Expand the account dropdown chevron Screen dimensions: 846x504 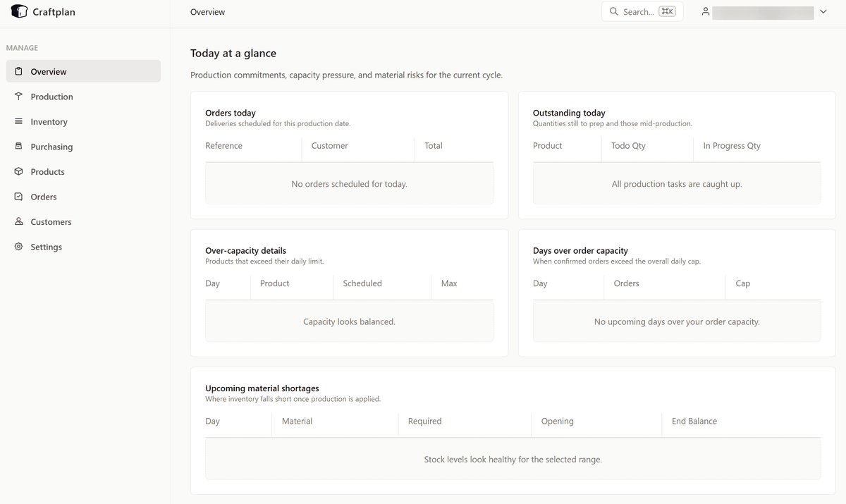pyautogui.click(x=823, y=12)
